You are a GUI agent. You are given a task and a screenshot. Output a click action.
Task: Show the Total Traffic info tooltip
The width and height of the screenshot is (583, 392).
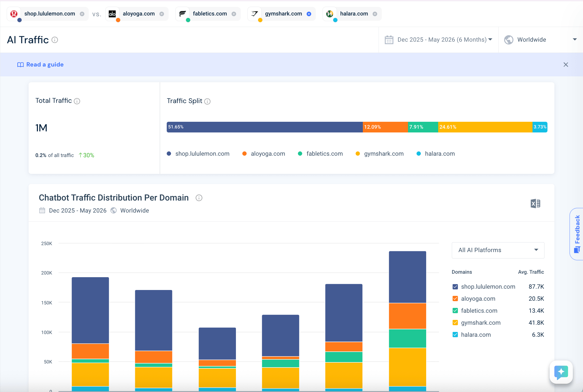coord(77,101)
